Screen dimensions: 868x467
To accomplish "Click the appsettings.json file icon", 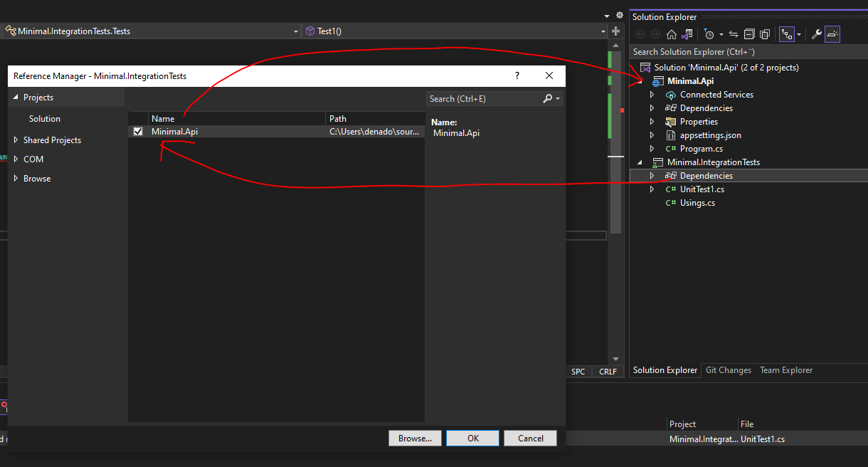I will [670, 135].
